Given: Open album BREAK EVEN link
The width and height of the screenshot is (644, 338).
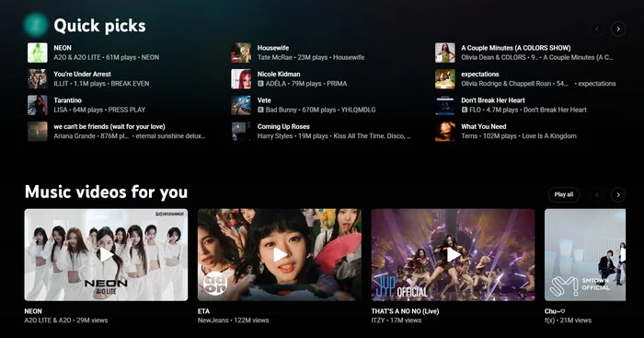Looking at the screenshot, I should point(131,84).
